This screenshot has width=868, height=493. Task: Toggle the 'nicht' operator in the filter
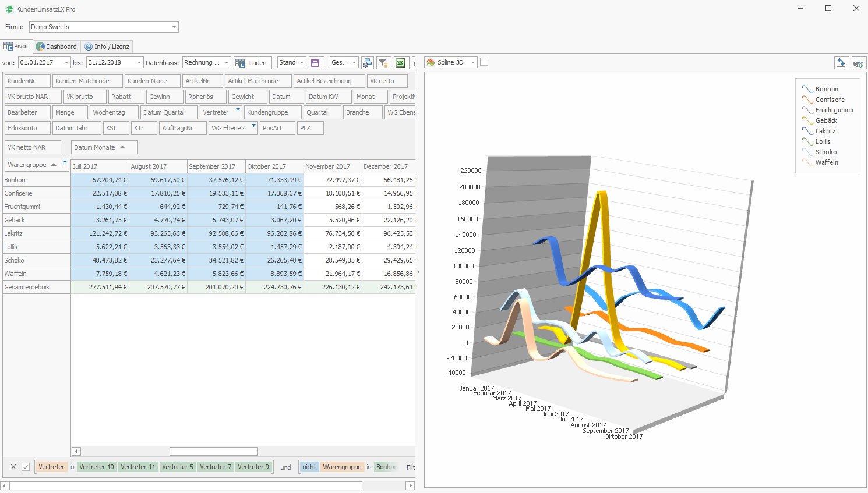(x=309, y=467)
